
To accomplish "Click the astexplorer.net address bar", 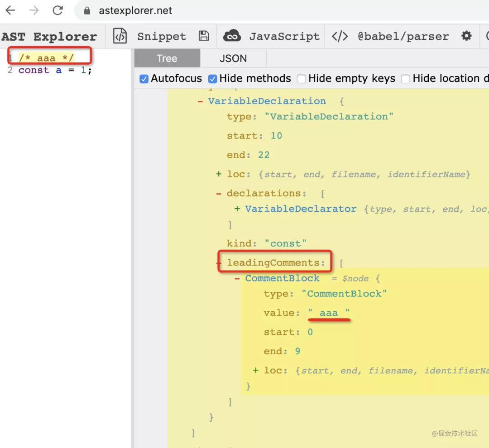I will [281, 10].
